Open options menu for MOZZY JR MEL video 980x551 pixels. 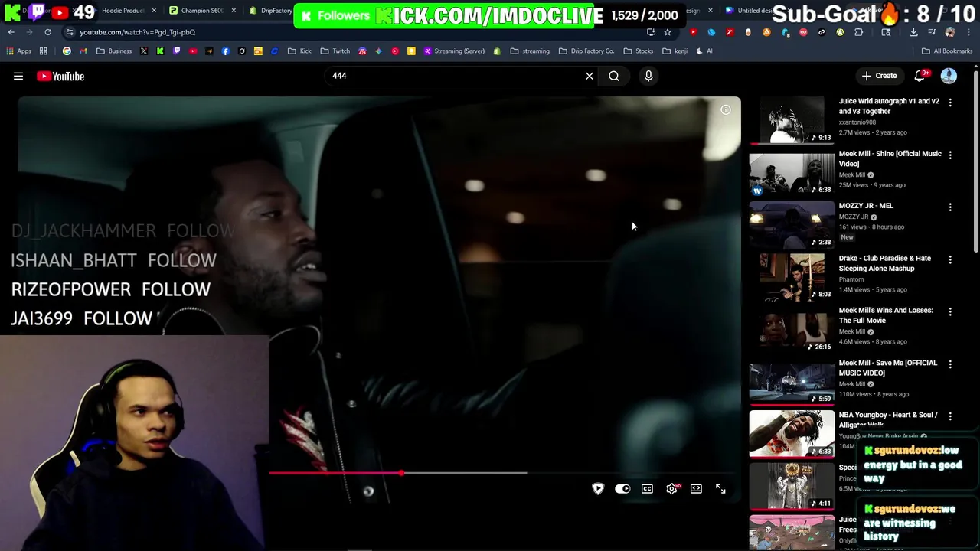pyautogui.click(x=950, y=207)
